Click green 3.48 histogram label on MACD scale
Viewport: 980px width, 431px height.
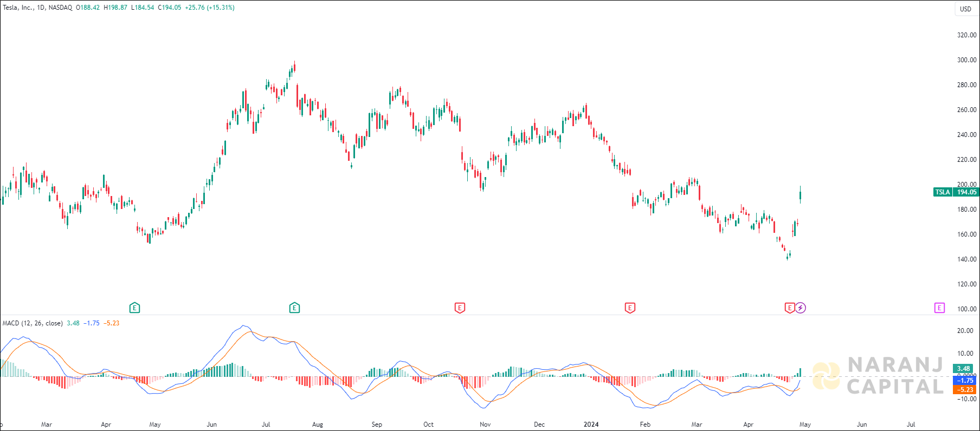pyautogui.click(x=963, y=369)
